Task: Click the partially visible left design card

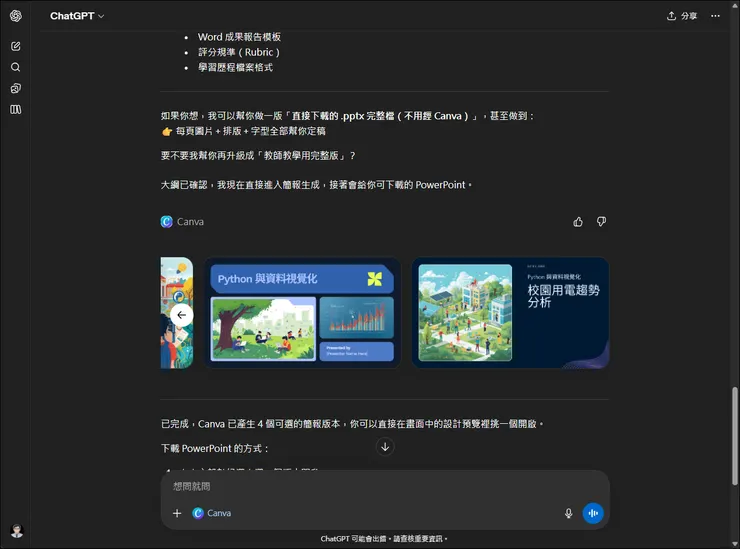Action: 177,313
